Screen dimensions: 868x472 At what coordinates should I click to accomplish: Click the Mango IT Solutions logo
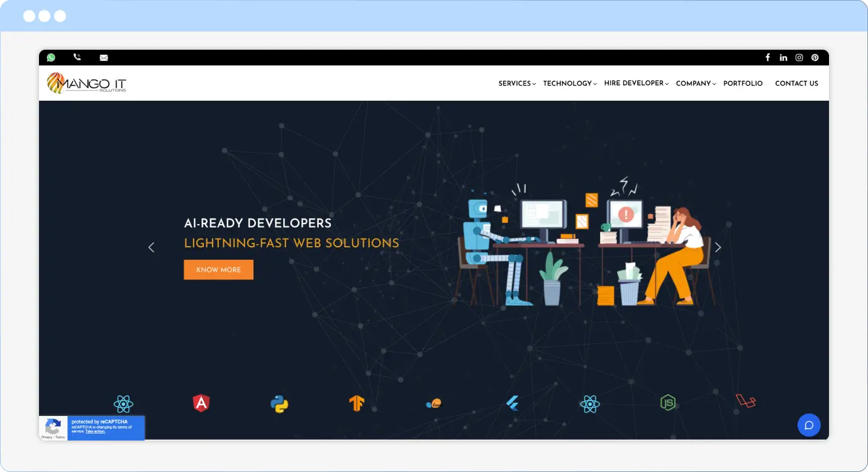pyautogui.click(x=86, y=83)
